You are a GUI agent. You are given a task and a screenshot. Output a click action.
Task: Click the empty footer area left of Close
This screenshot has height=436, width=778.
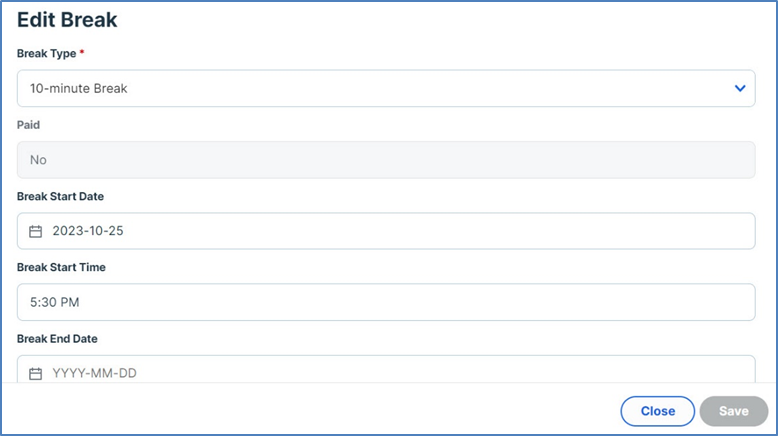click(300, 411)
